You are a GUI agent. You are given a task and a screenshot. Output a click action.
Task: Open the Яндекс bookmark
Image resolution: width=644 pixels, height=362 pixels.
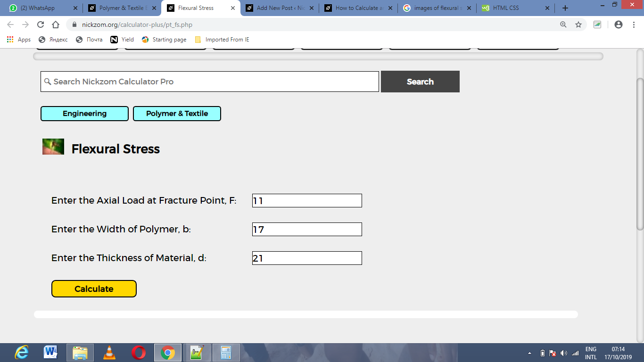53,40
